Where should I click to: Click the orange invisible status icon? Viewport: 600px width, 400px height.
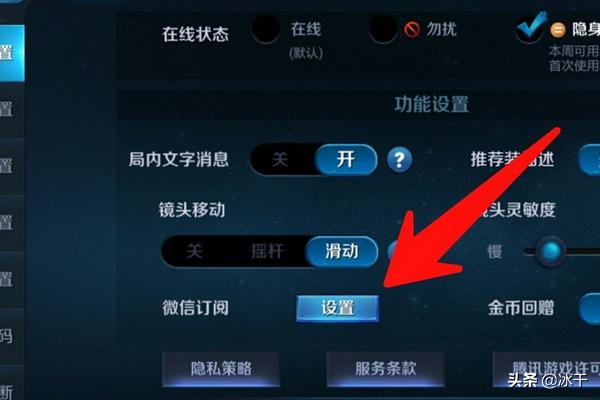tap(558, 30)
